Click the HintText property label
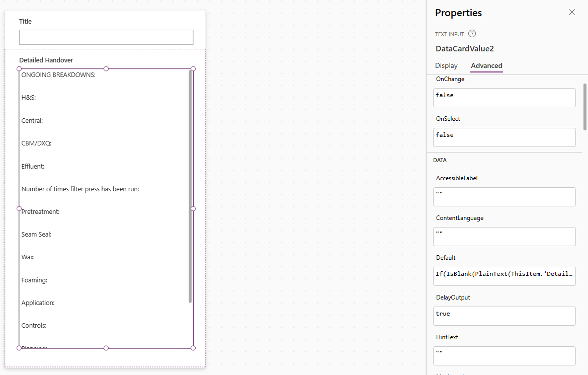 coord(447,337)
